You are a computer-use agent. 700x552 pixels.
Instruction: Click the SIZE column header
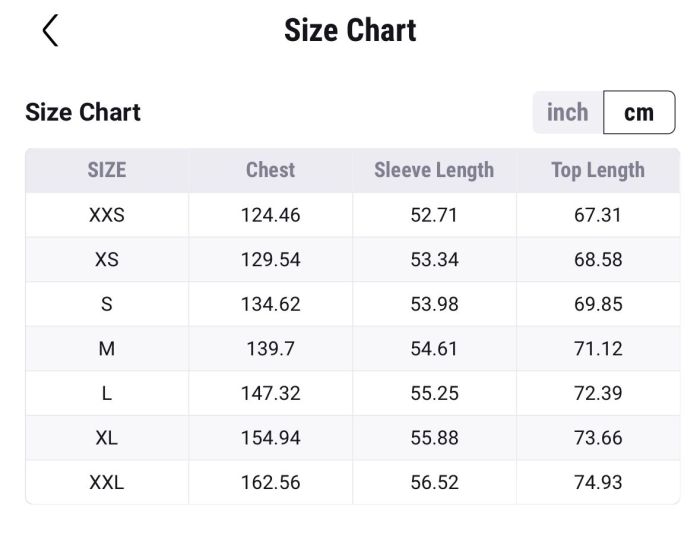tap(107, 170)
